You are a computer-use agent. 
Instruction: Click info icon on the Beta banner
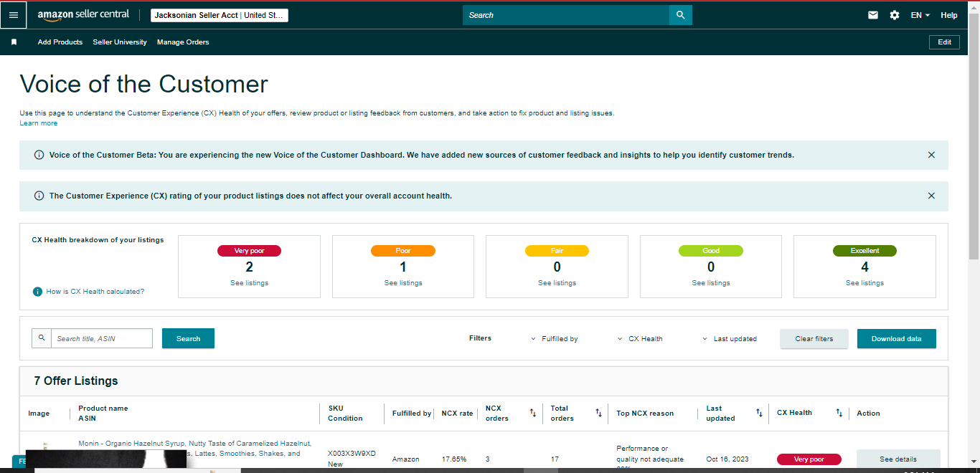[39, 155]
